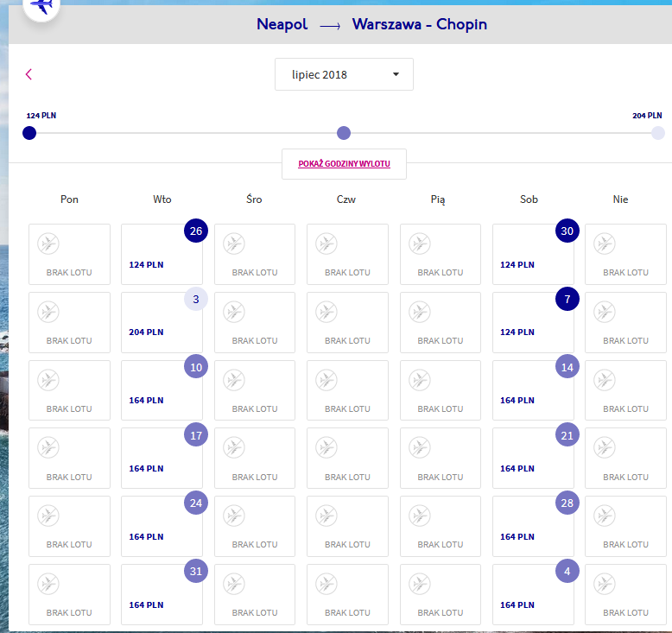This screenshot has height=633, width=672.
Task: Pick the day 4 fare tile in last row
Action: (533, 594)
